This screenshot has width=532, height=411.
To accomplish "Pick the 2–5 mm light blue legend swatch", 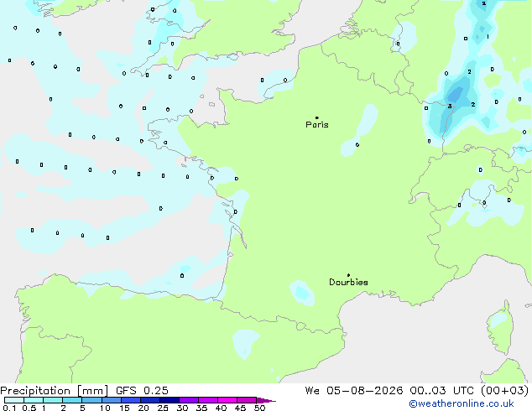I will pos(72,400).
